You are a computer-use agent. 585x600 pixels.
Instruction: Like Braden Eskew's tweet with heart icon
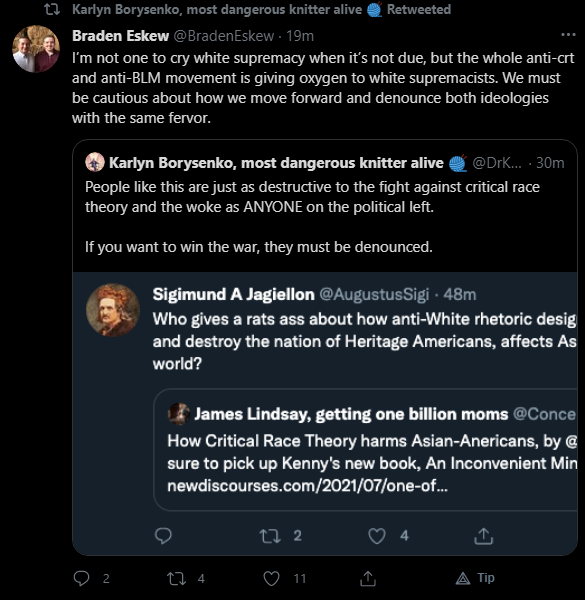tap(271, 578)
